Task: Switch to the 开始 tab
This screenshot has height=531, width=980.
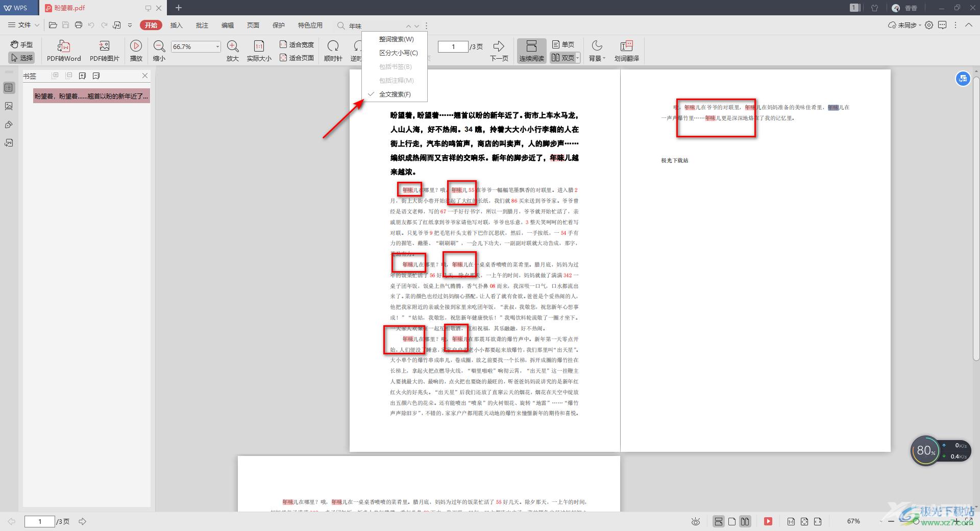Action: [151, 25]
